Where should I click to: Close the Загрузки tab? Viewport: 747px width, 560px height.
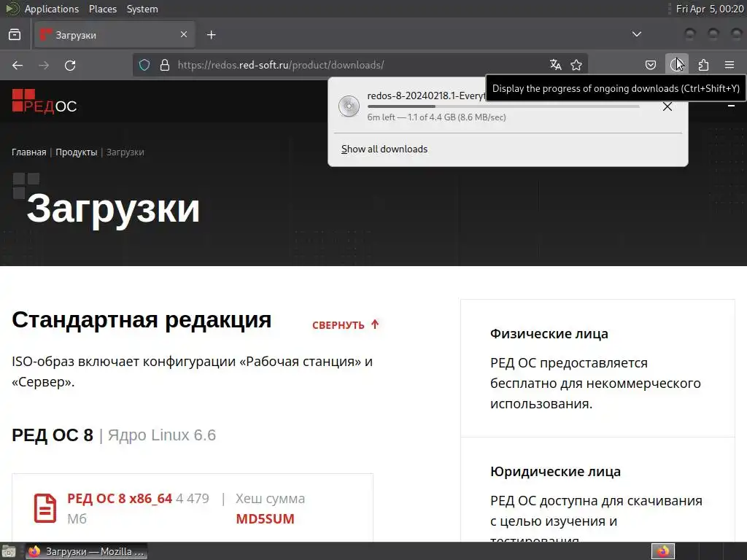tap(184, 34)
